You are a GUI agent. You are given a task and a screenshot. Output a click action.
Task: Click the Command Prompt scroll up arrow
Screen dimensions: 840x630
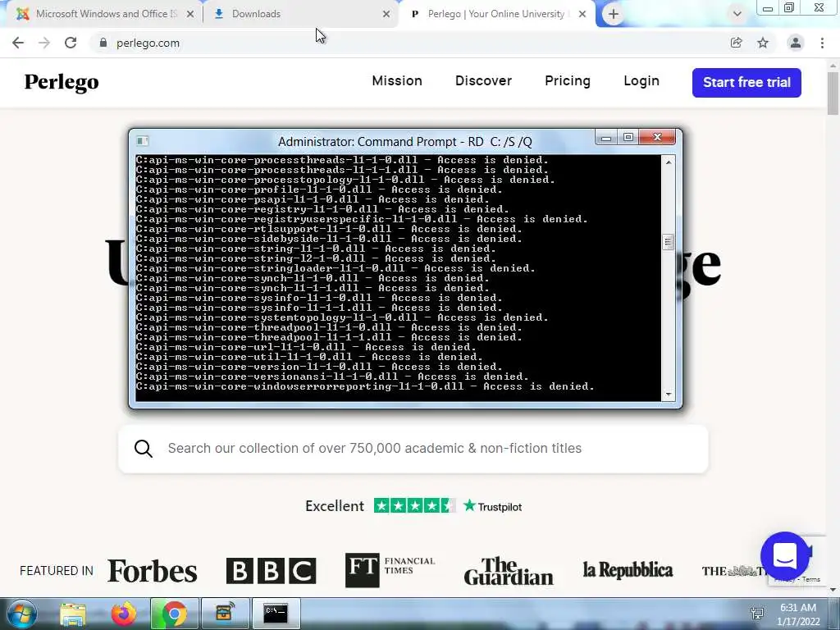click(668, 162)
